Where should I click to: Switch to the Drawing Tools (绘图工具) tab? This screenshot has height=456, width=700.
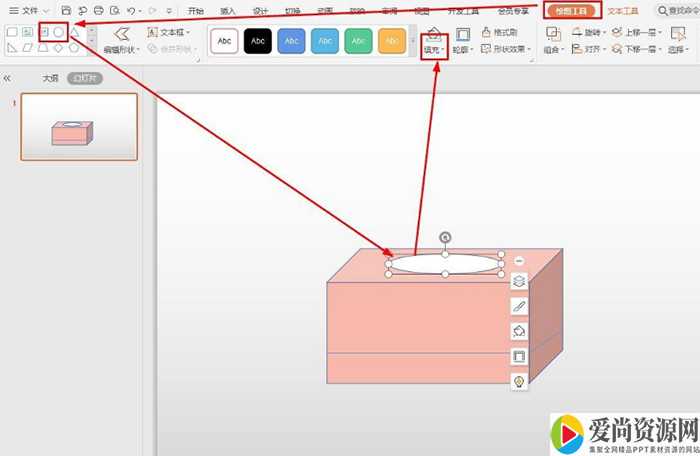pyautogui.click(x=573, y=10)
